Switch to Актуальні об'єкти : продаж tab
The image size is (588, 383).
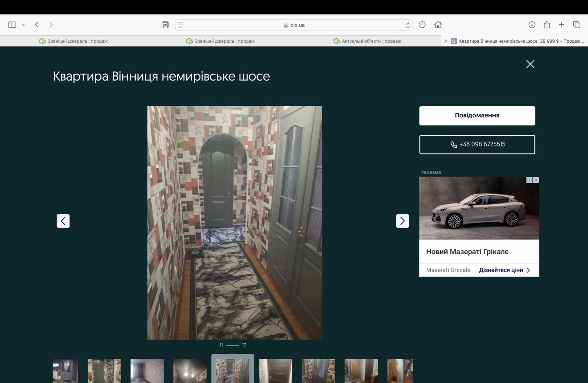(x=367, y=41)
